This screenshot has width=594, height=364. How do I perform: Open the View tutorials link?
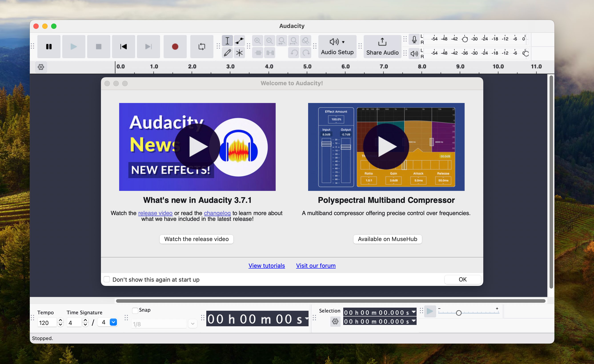click(266, 265)
